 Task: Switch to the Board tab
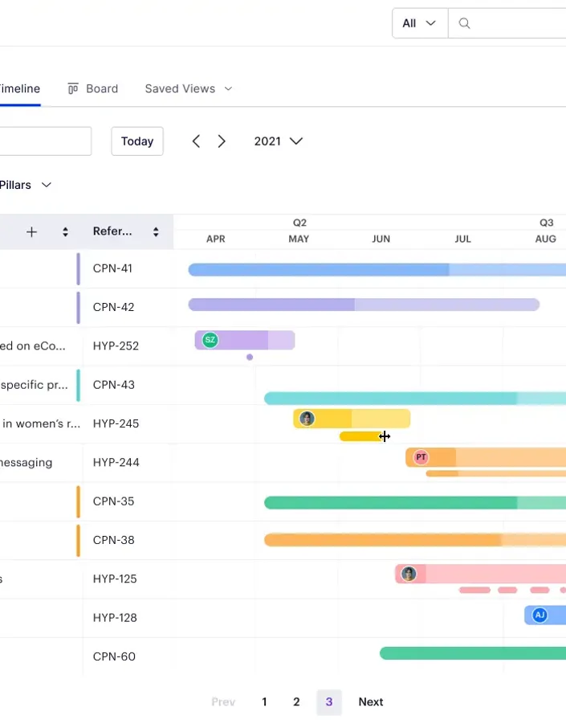tap(93, 88)
